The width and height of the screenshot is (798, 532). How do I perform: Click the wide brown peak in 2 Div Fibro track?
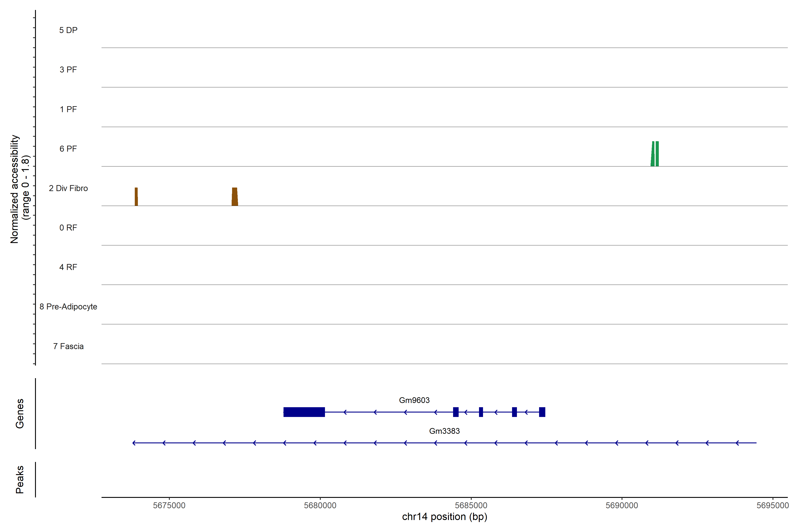click(235, 197)
